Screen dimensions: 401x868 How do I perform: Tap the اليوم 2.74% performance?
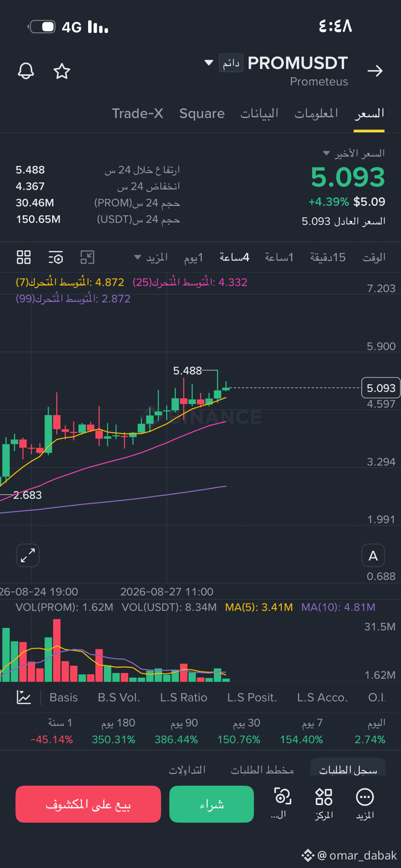pyautogui.click(x=370, y=731)
